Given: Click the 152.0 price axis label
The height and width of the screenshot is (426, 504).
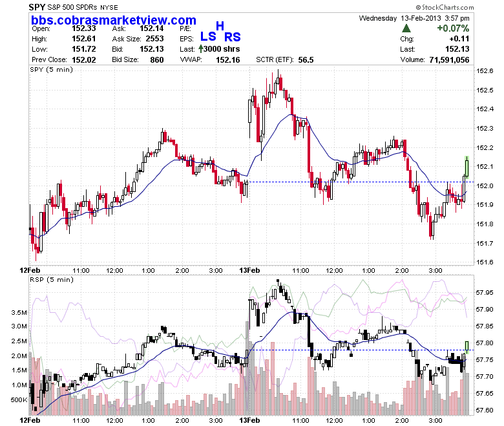Looking at the screenshot, I should 485,186.
